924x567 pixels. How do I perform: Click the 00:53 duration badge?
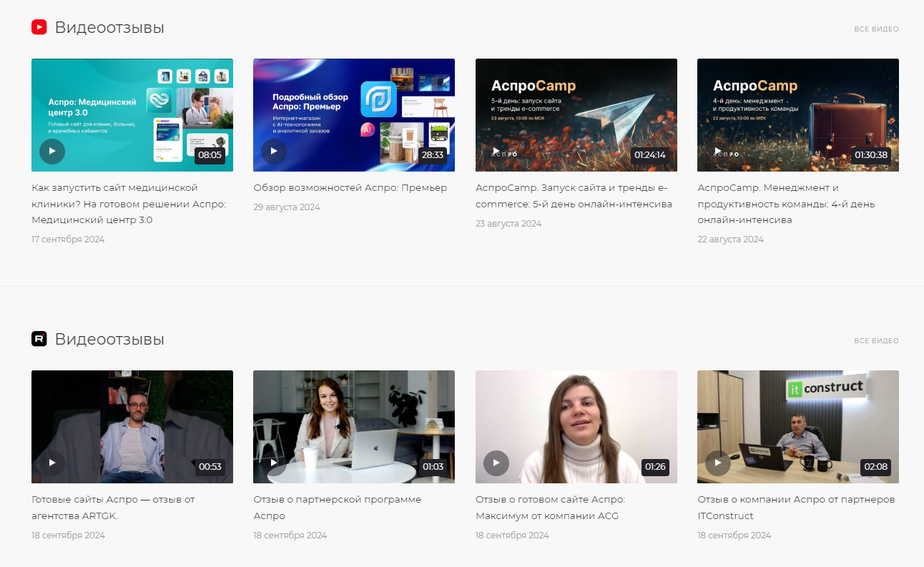coord(210,467)
